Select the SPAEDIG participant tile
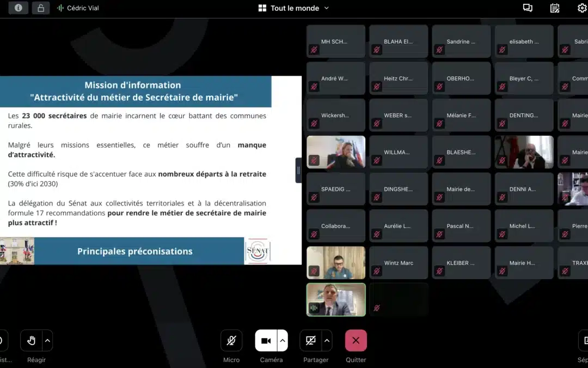Viewport: 588px width, 368px height. click(336, 189)
